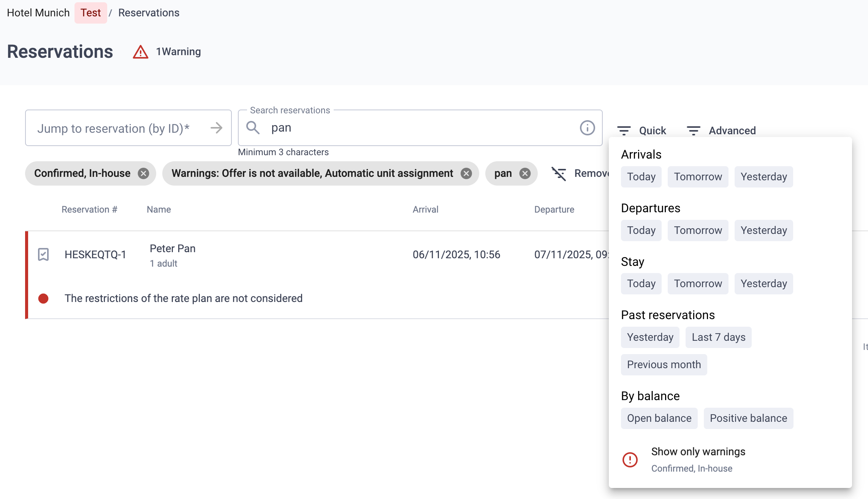Filter Stay by Today
This screenshot has height=499, width=868.
click(641, 284)
